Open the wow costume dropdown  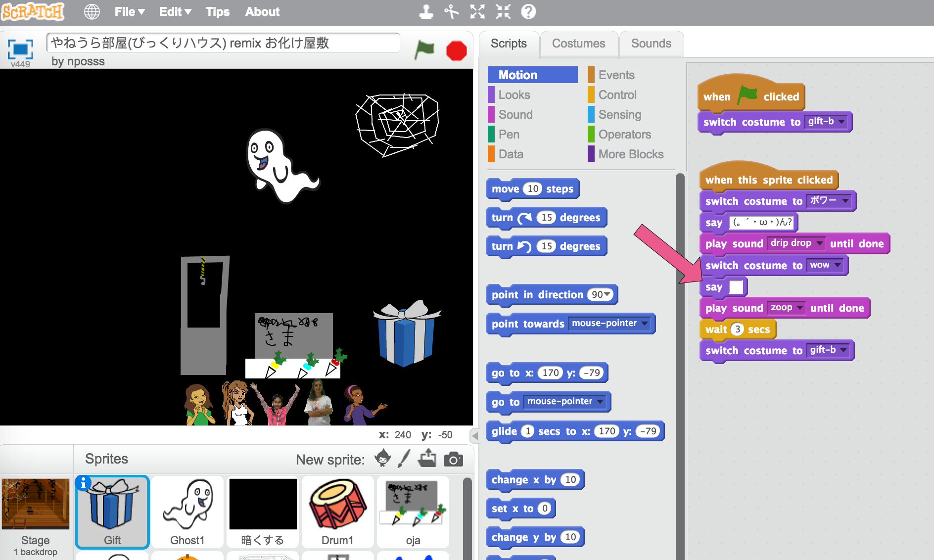click(838, 265)
